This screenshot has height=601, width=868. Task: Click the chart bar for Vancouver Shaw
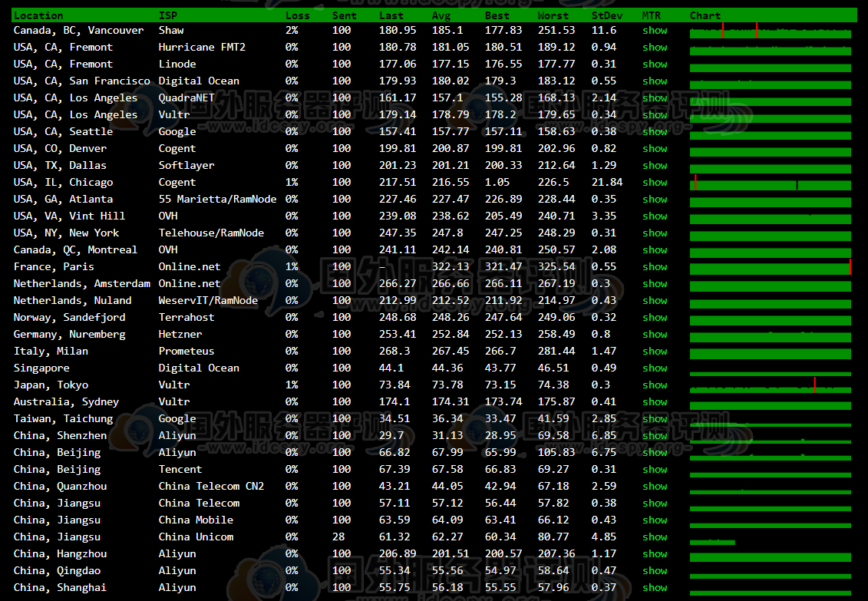[x=770, y=31]
